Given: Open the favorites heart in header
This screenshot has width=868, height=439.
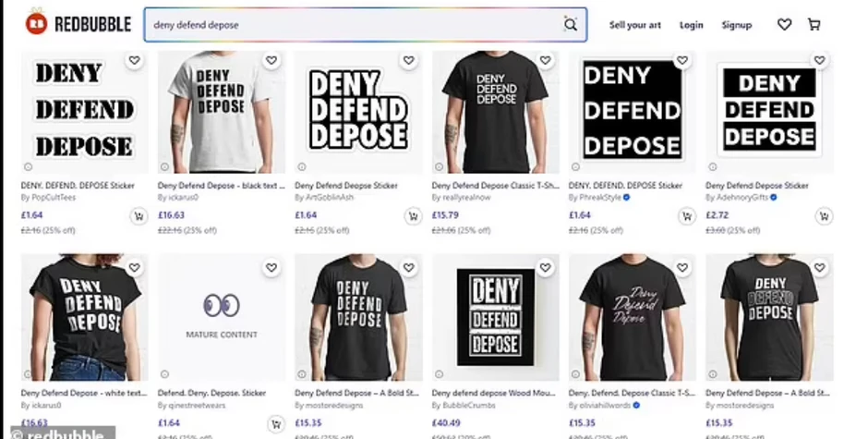Looking at the screenshot, I should point(784,25).
